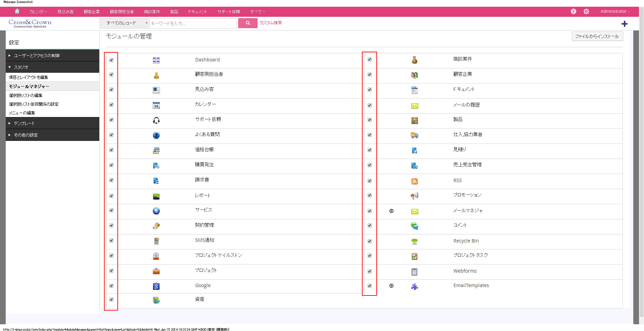Click the ファイルからインストール button

pyautogui.click(x=597, y=36)
